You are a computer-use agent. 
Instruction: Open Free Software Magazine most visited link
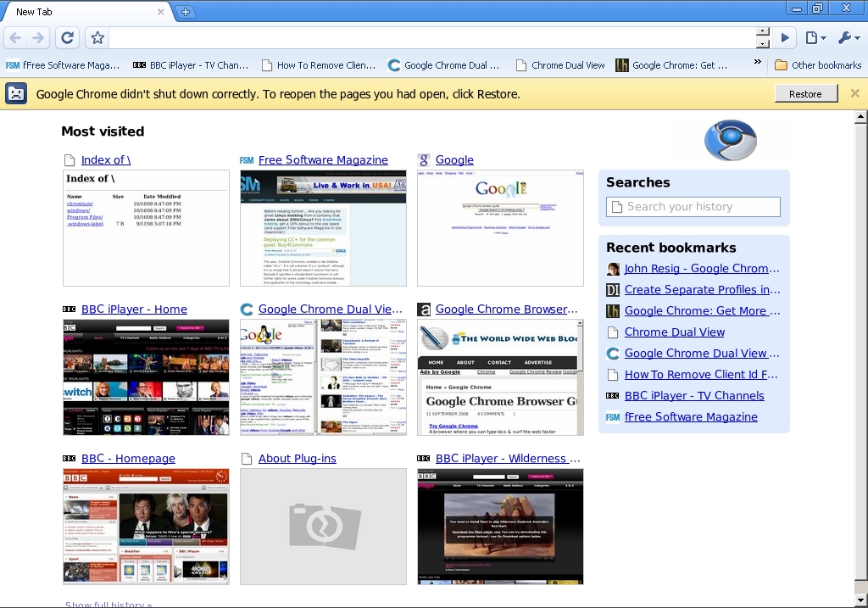click(x=323, y=160)
